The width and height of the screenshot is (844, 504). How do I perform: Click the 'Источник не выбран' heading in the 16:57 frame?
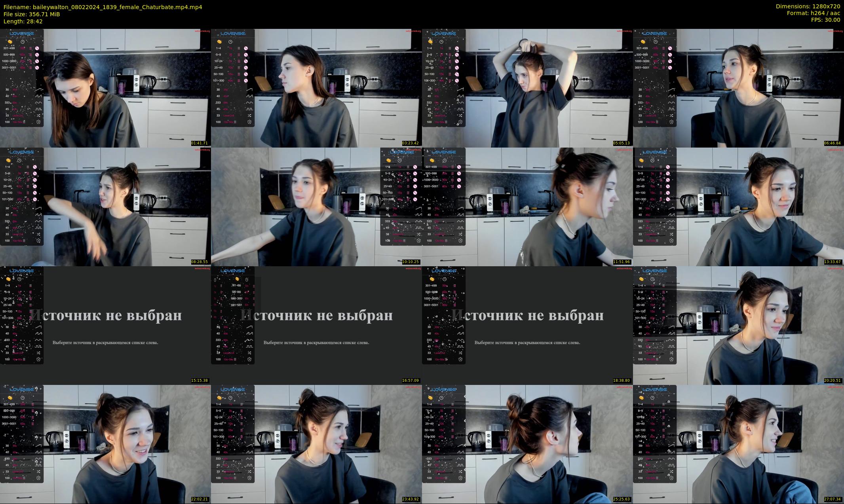click(x=317, y=315)
